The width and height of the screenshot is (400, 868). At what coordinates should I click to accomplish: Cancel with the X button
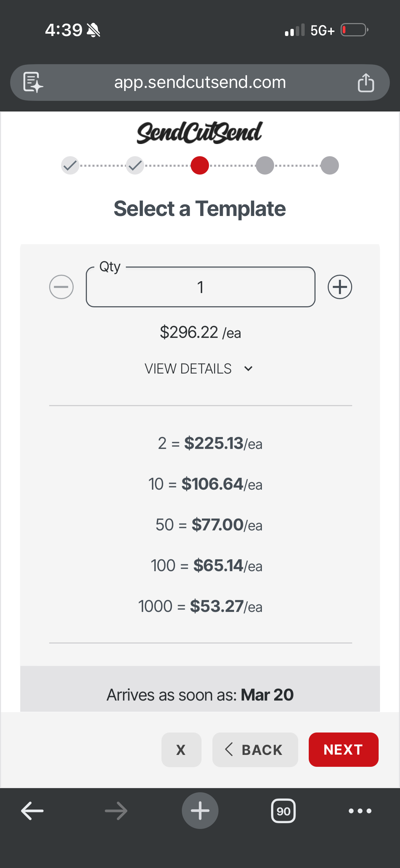click(181, 750)
